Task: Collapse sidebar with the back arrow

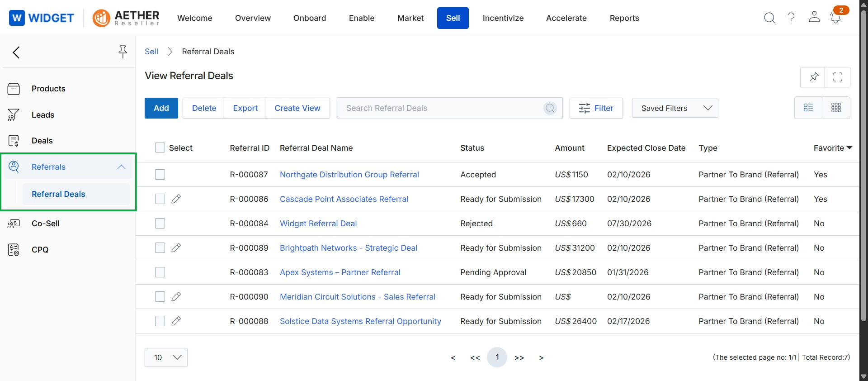Action: 16,52
